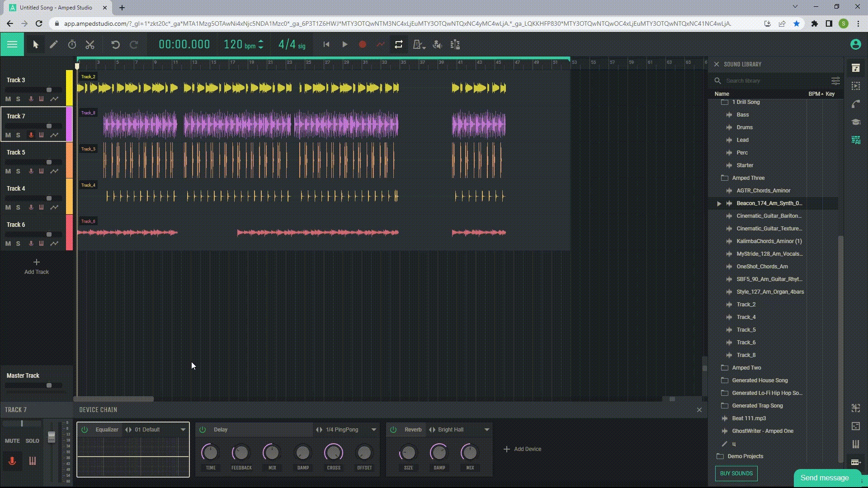Add a new track

point(36,266)
